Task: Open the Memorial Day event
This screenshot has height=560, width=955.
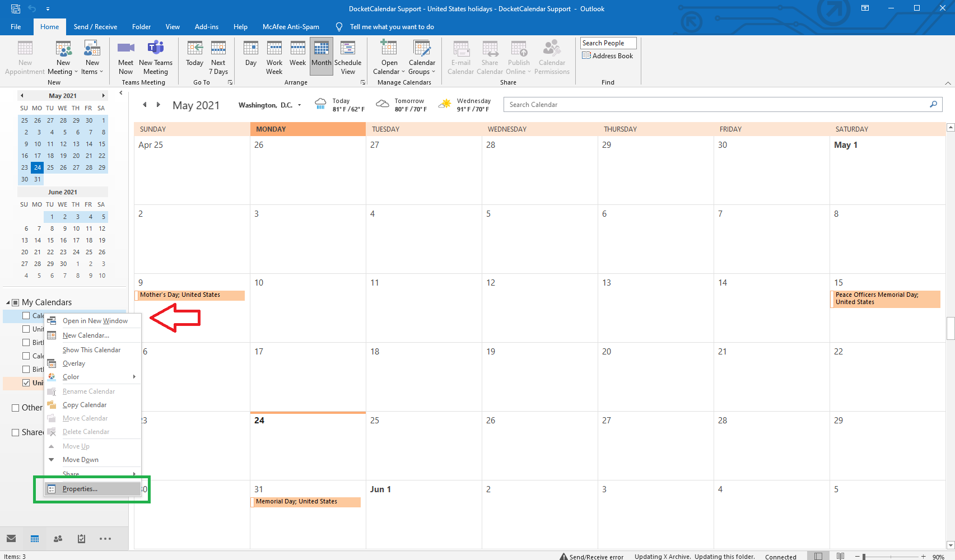Action: coord(306,502)
